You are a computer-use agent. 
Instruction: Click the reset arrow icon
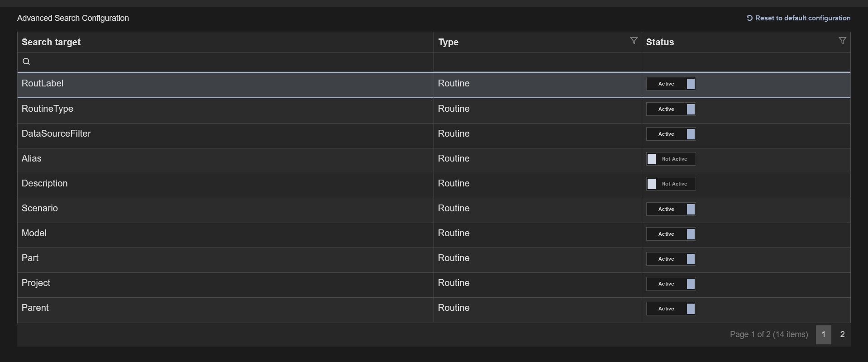[x=749, y=18]
